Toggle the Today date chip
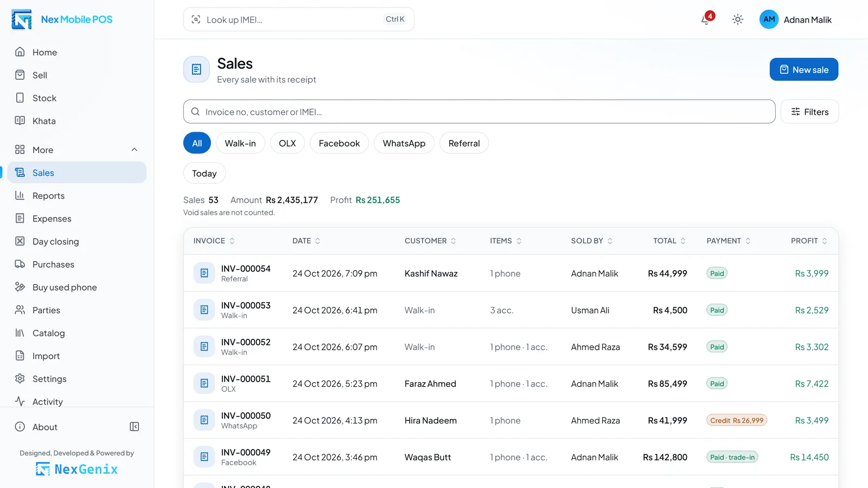The height and width of the screenshot is (488, 868). coord(205,174)
